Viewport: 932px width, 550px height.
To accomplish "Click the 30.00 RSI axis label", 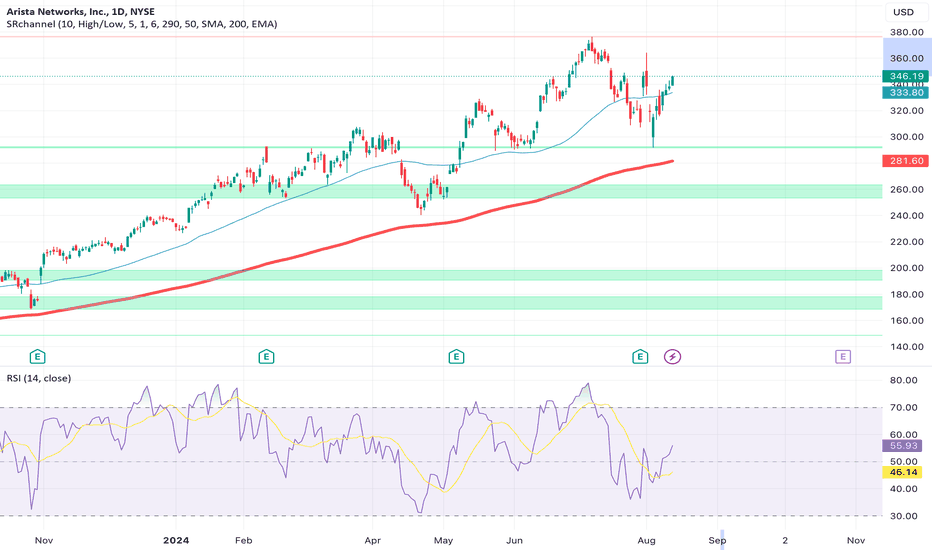I will click(x=903, y=516).
